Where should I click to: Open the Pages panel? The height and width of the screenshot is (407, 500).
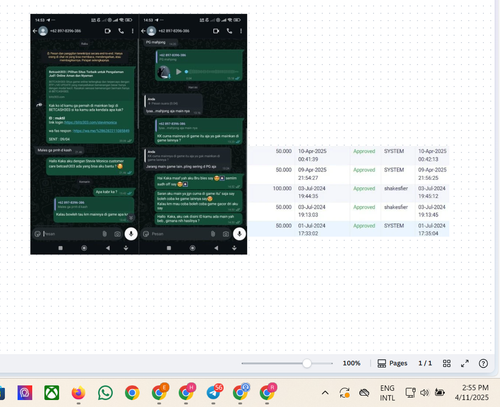(x=392, y=363)
